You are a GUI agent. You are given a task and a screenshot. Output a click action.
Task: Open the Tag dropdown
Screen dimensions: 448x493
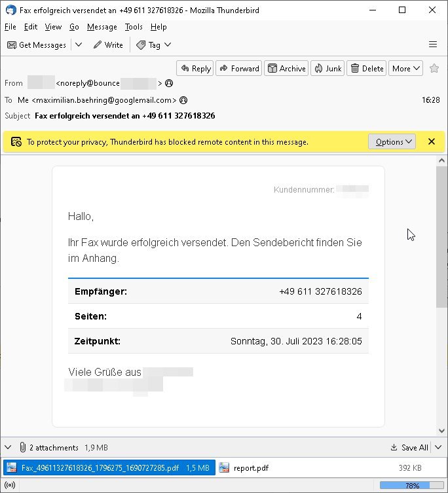[154, 45]
